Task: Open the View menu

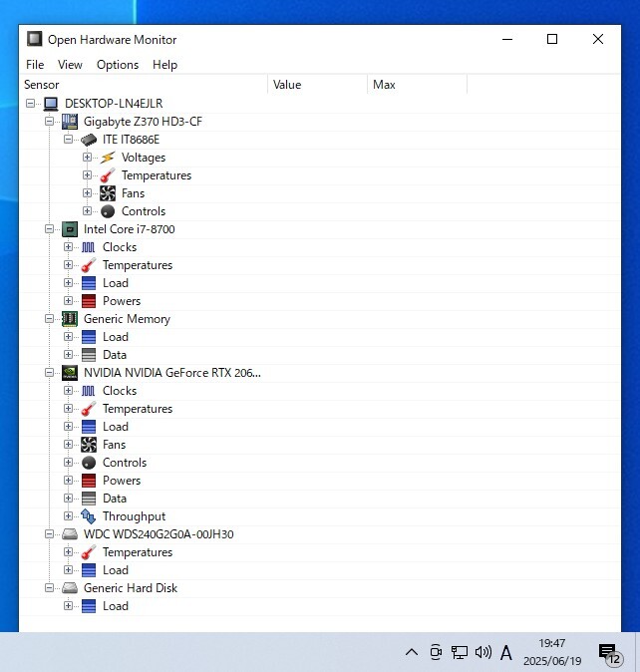Action: pos(70,65)
